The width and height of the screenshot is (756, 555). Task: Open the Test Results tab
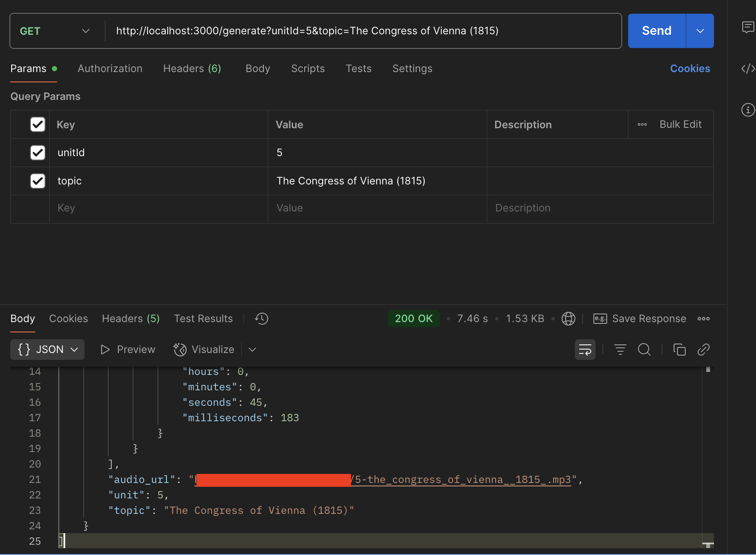click(x=203, y=319)
